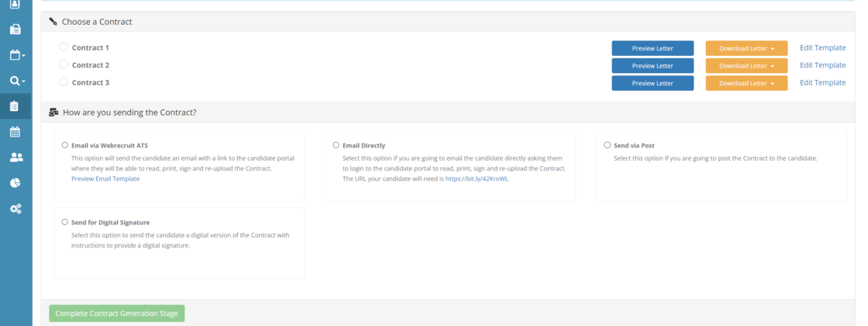
Task: Click the calendar dropdown icon in sidebar
Action: point(15,55)
